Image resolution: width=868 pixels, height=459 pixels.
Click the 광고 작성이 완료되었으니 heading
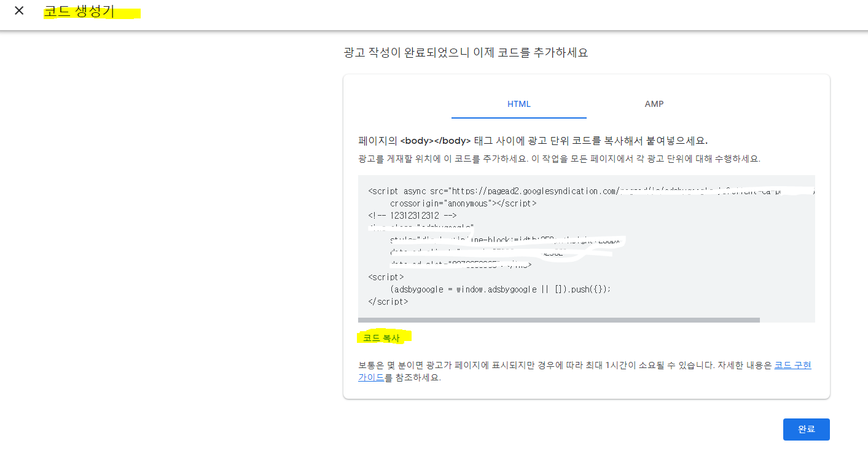(466, 53)
